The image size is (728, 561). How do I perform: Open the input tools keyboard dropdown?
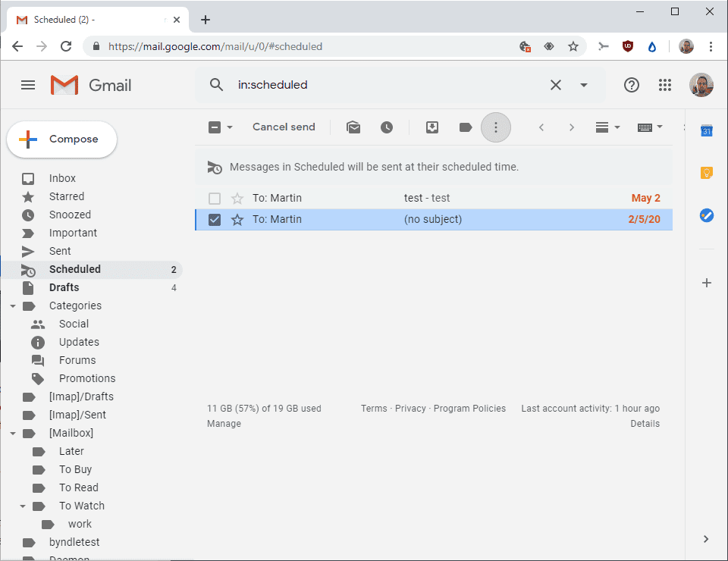click(650, 127)
